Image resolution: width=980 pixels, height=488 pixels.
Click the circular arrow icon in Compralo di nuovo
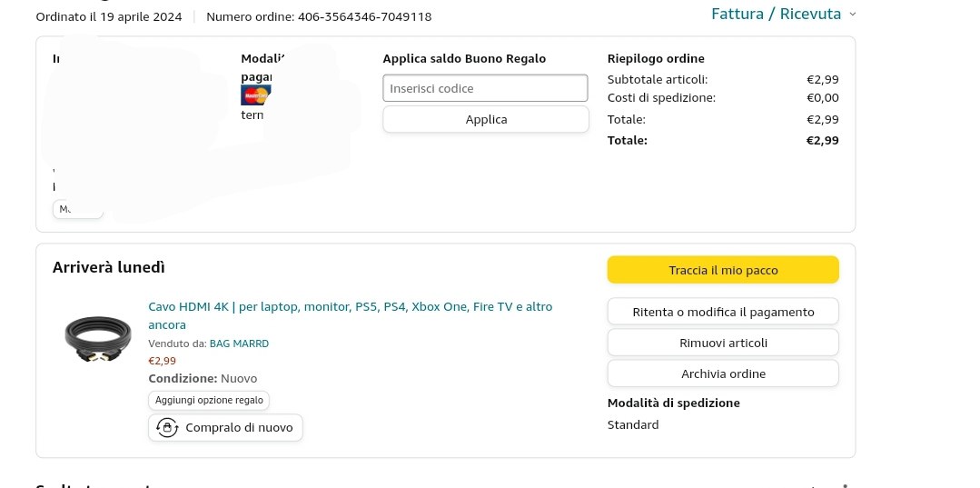[x=167, y=427]
